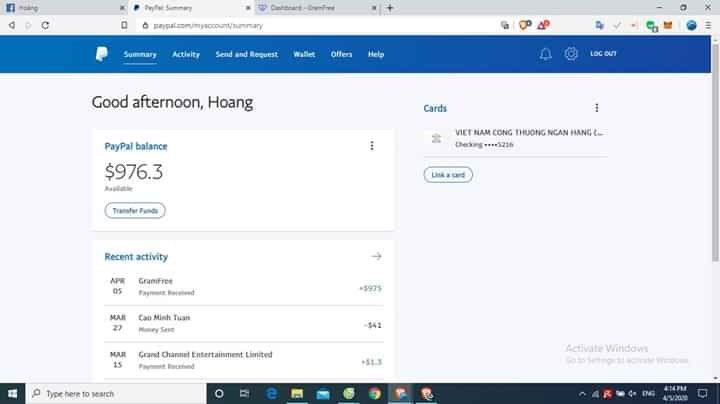Click the Cards heading link
Screen dimensions: 720x404
[x=435, y=108]
